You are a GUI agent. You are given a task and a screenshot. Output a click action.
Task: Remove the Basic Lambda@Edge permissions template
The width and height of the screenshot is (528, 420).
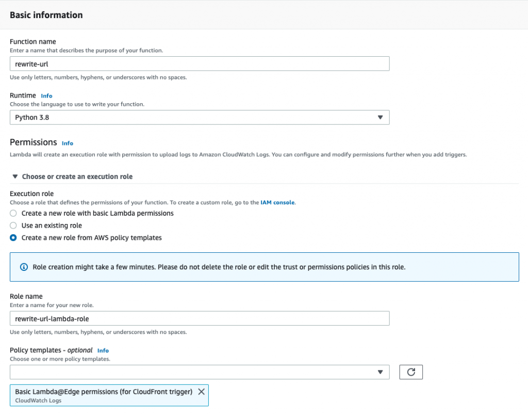[201, 392]
